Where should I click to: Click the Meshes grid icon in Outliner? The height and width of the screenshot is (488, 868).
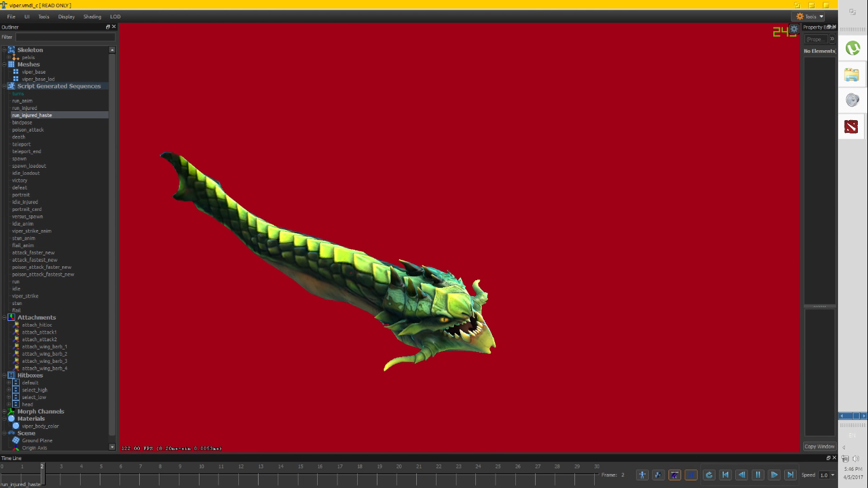pos(11,64)
